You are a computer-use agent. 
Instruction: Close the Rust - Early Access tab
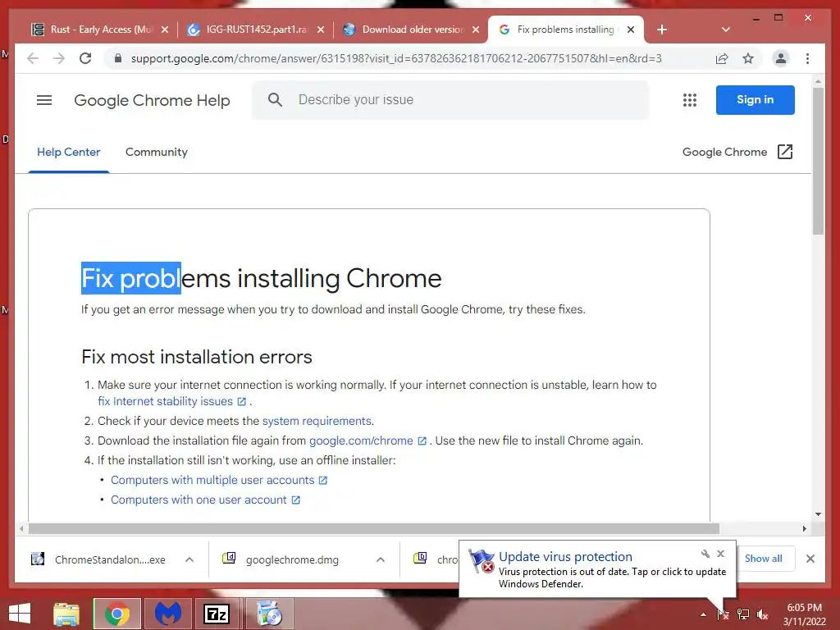coord(165,30)
